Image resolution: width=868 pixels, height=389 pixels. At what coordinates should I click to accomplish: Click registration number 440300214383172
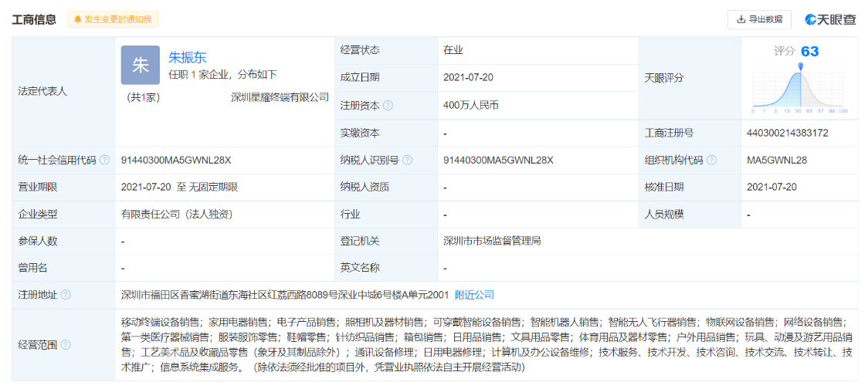787,134
